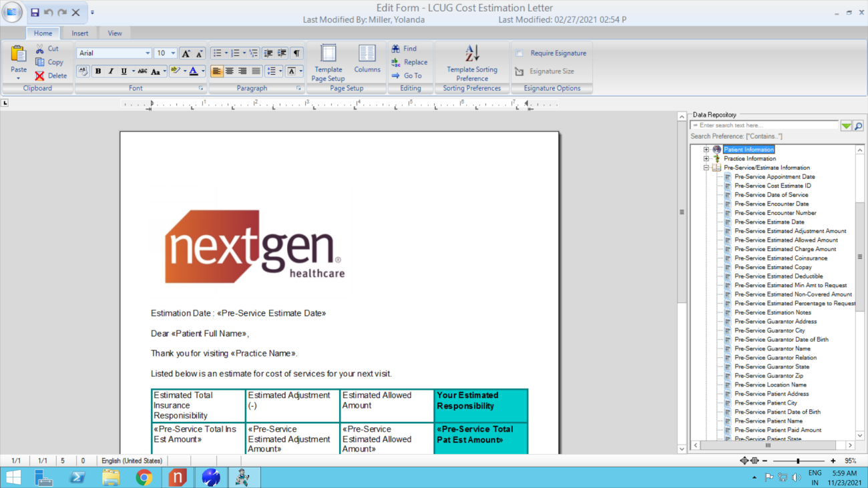Shrink font size with smaller A icon
The height and width of the screenshot is (488, 868).
pos(198,53)
